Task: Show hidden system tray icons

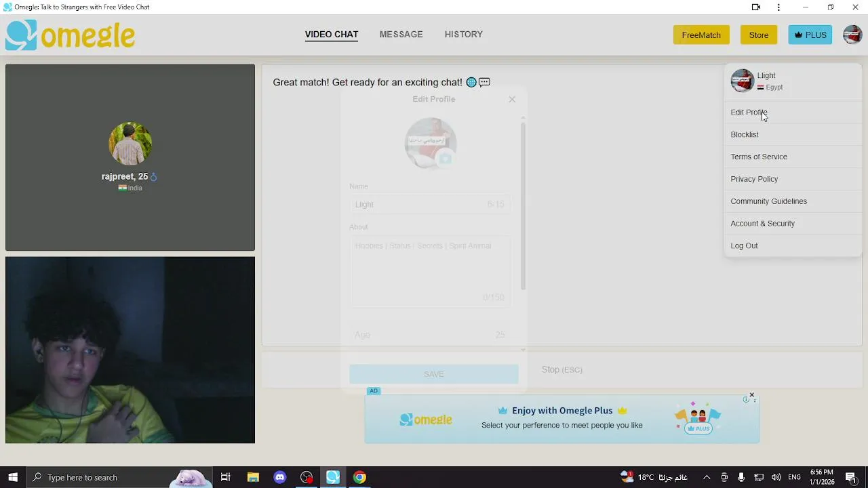Action: pyautogui.click(x=707, y=477)
